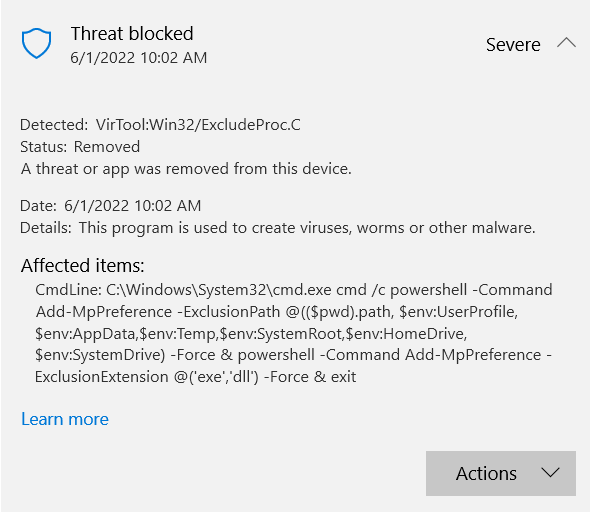590x512 pixels.
Task: Click 'A threat or app was removed' message
Action: [x=186, y=169]
